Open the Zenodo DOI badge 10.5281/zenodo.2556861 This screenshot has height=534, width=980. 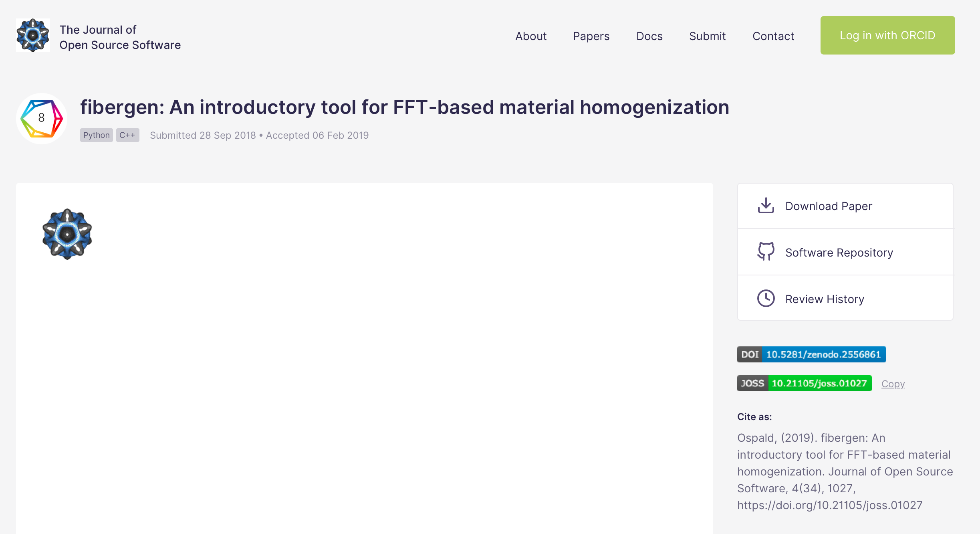coord(811,354)
